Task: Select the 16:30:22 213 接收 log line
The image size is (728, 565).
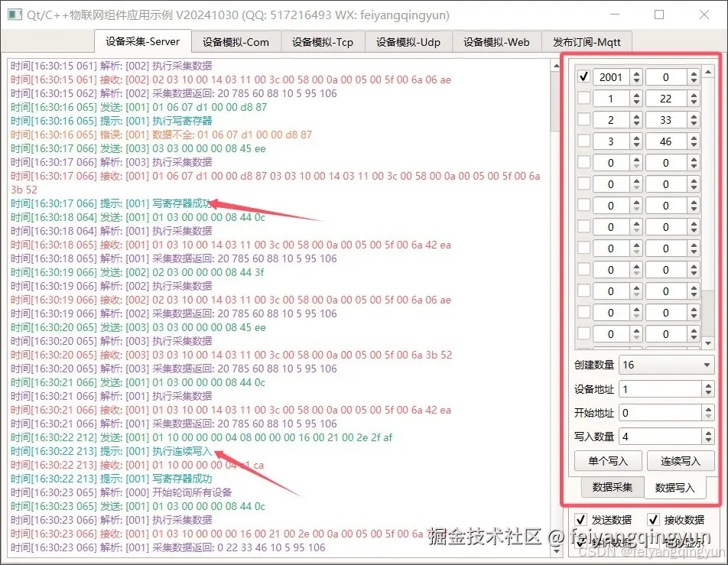Action: click(137, 465)
